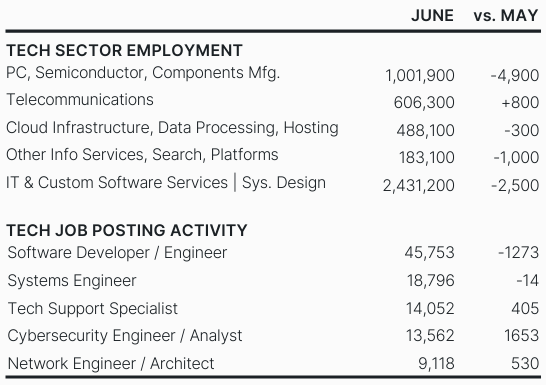Viewport: 546px width, 385px height.
Task: Click the 1,001,900 June value
Action: (420, 76)
